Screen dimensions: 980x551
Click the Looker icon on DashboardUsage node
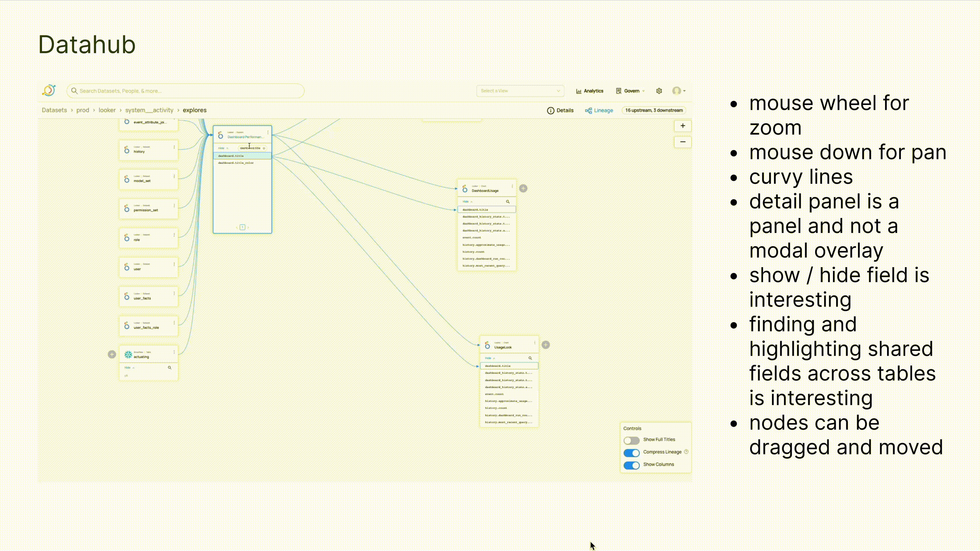465,189
